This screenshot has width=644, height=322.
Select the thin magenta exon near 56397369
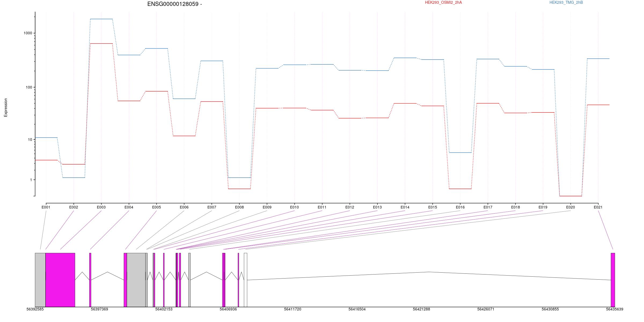point(90,280)
